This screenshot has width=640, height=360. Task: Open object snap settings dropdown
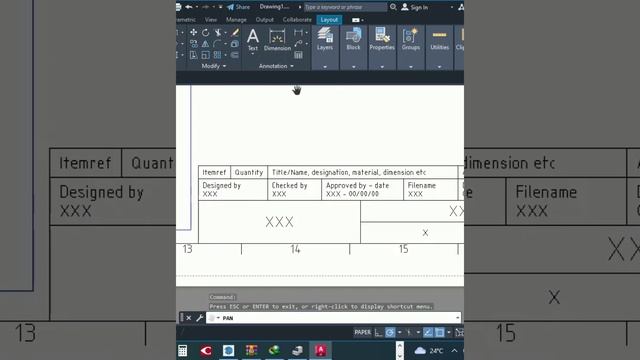(x=449, y=333)
